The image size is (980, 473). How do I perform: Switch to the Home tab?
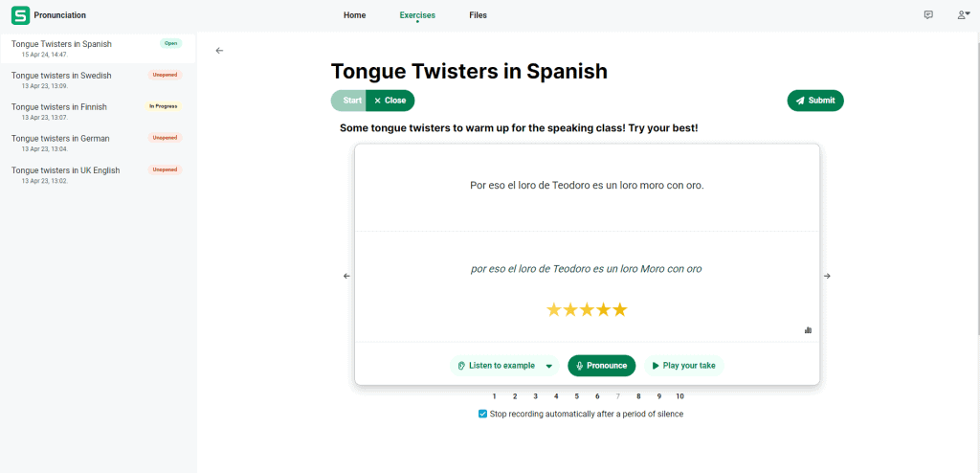pos(354,15)
